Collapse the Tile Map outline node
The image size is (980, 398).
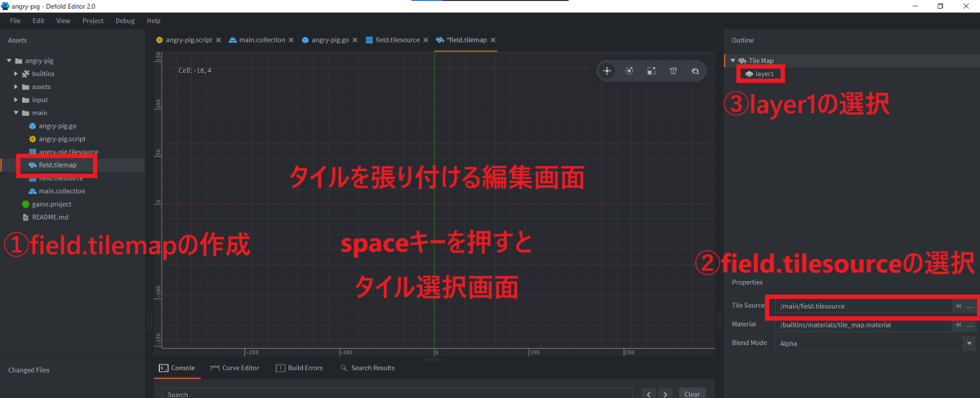click(733, 60)
